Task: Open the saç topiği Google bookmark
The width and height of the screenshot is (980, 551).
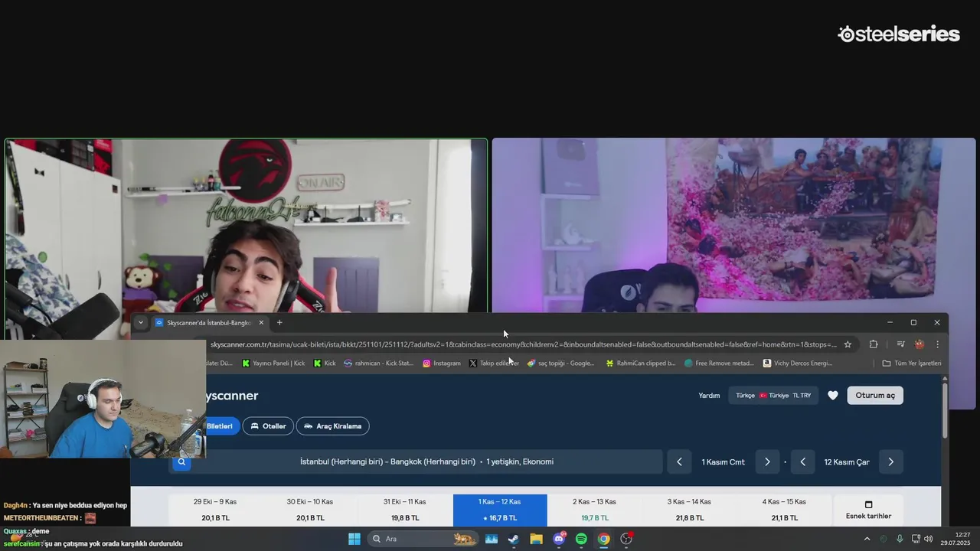Action: (x=560, y=364)
